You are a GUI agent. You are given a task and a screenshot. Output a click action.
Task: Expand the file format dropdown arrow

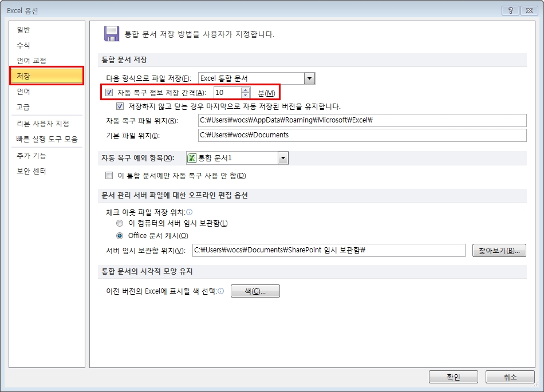click(309, 78)
